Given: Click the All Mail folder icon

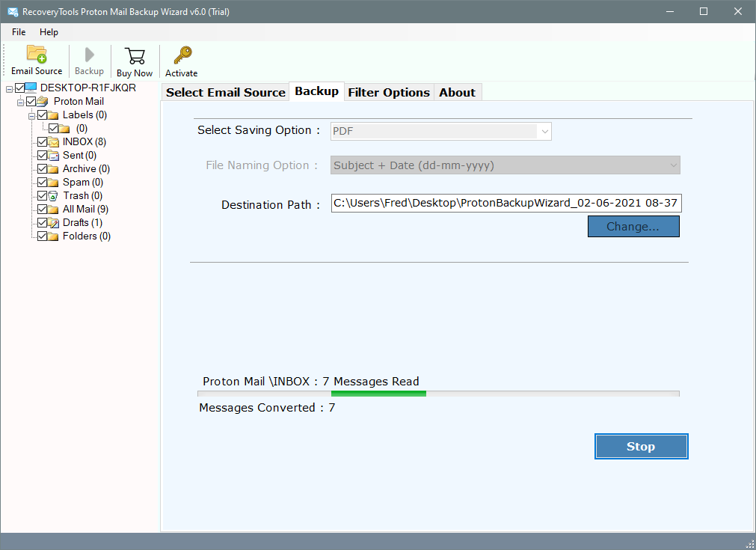Looking at the screenshot, I should tap(53, 210).
